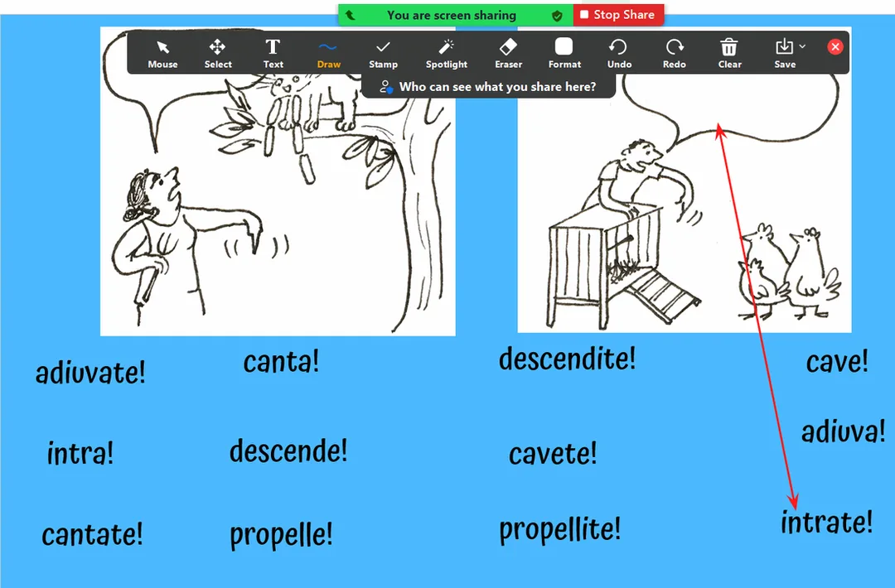The image size is (895, 588).
Task: Close the annotation toolbar
Action: click(835, 47)
